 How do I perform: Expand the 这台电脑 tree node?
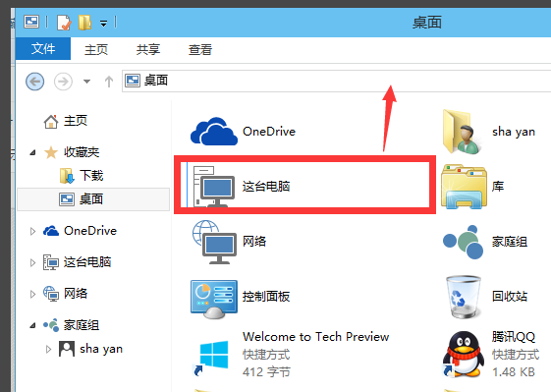coord(32,262)
